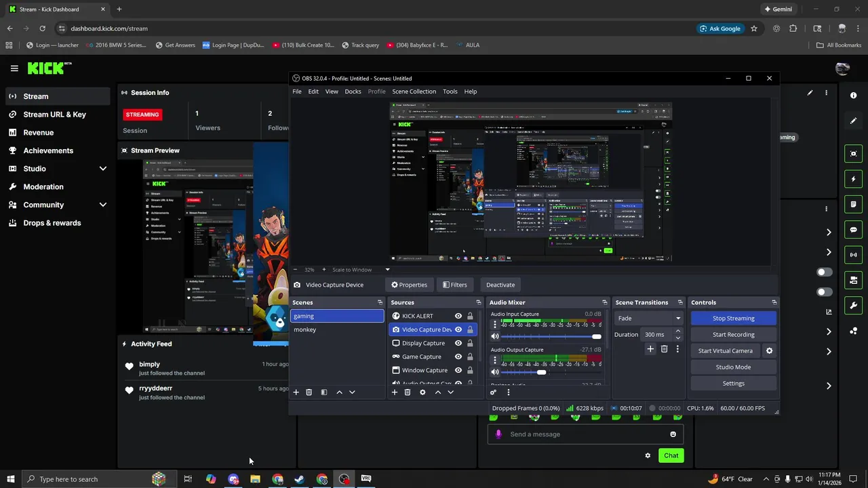Add a new scene with plus icon
Viewport: 868px width, 488px height.
296,392
